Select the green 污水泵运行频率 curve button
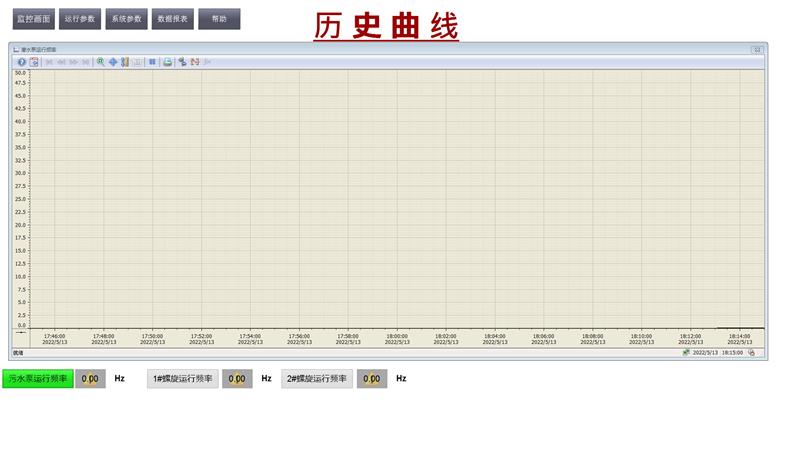 pos(38,379)
